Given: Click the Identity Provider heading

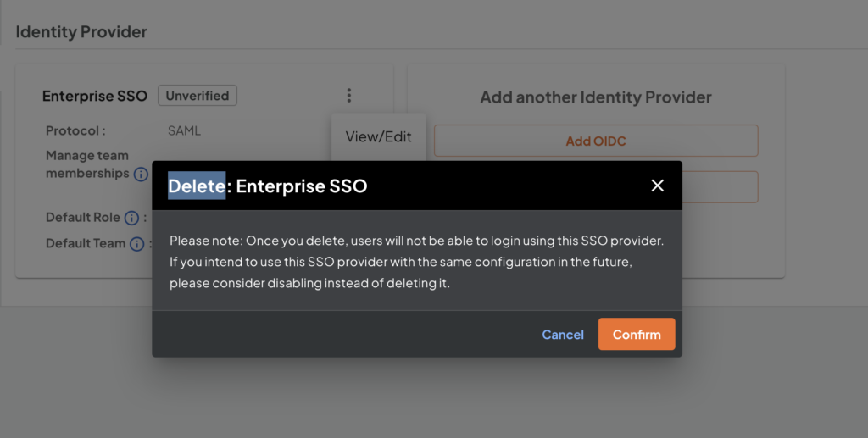Looking at the screenshot, I should coord(81,32).
